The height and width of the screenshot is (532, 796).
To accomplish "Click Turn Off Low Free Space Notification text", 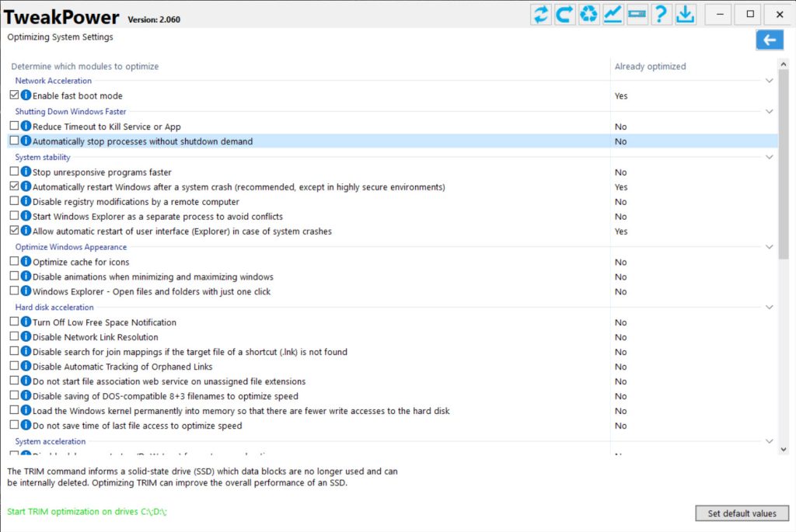I will tap(105, 322).
